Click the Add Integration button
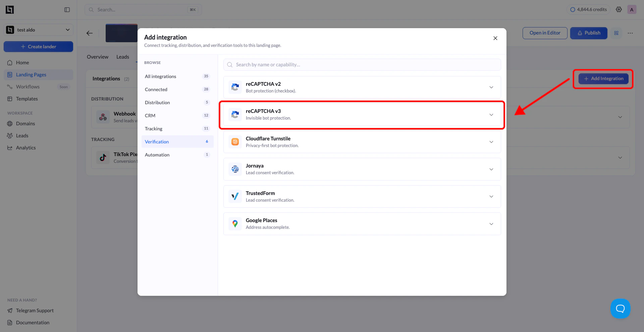Viewport: 644px width, 332px height. point(603,79)
